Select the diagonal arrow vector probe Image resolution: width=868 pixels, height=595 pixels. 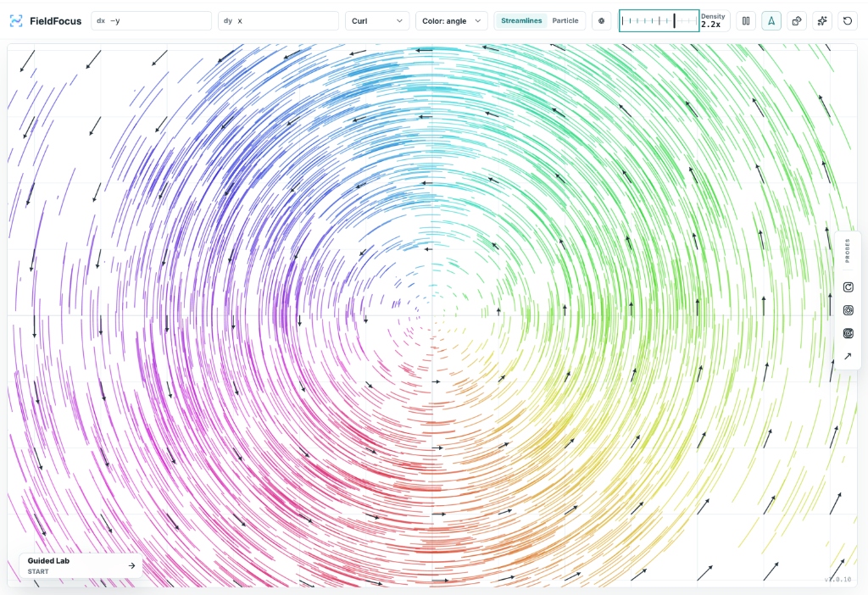[x=848, y=357]
